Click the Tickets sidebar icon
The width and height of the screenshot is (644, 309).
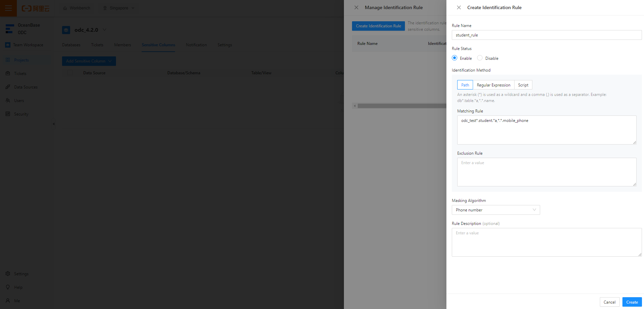pyautogui.click(x=8, y=73)
